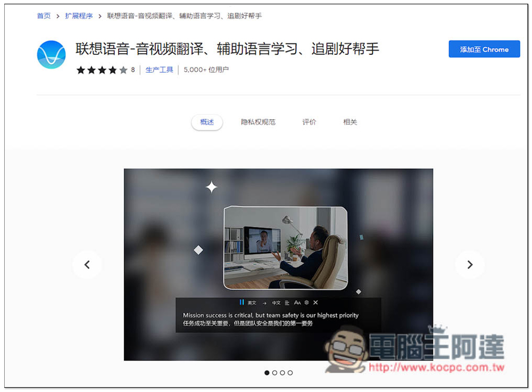
Task: Select the fourth carousel dot
Action: click(x=290, y=373)
